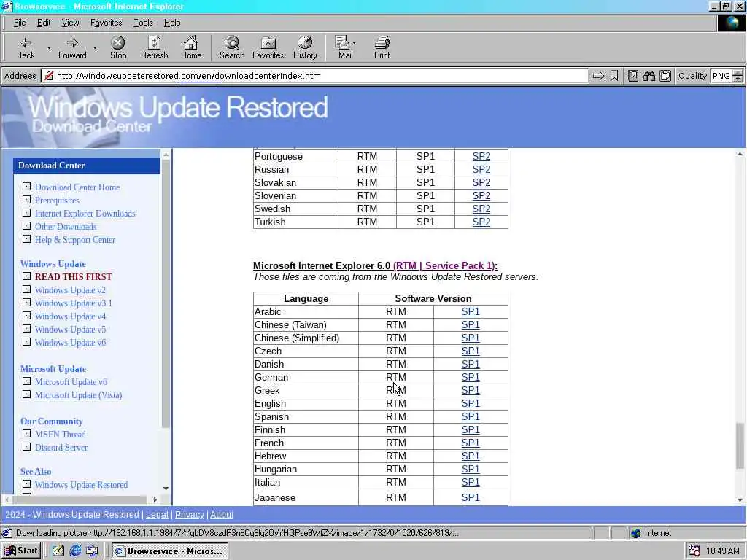The image size is (747, 560).
Task: Click the Back toolbar button
Action: 26,47
